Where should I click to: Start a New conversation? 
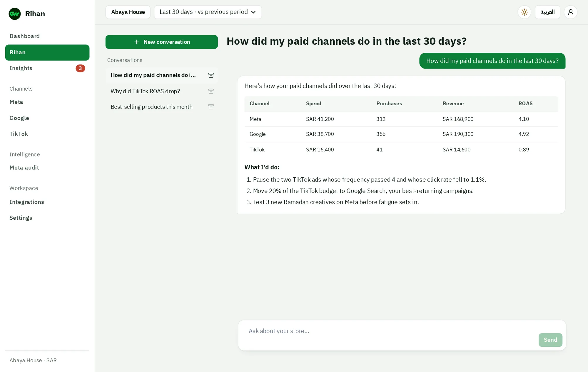[162, 42]
